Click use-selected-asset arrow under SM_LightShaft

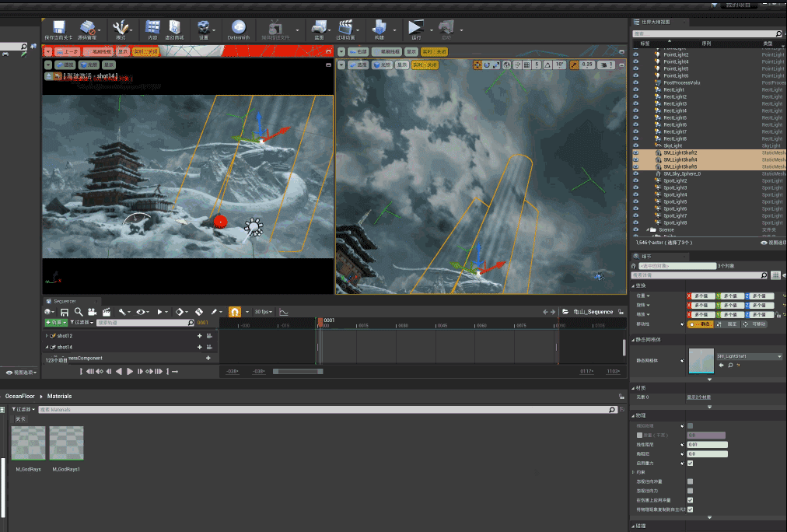721,365
